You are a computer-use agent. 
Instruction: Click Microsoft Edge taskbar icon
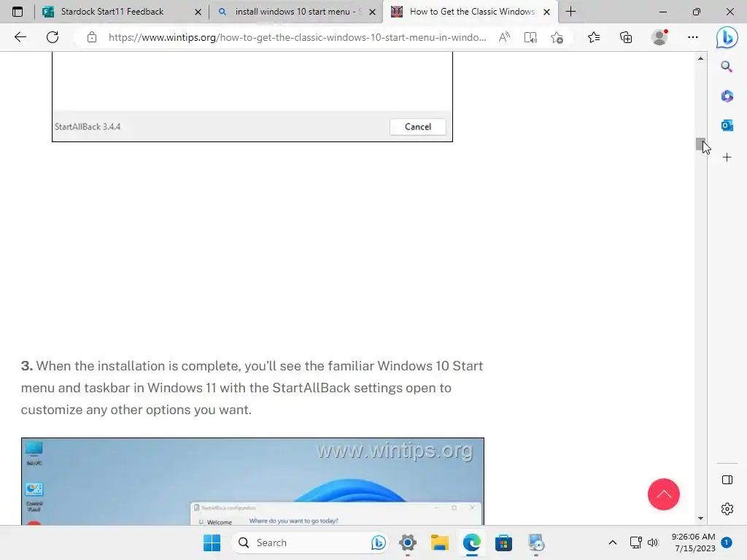click(x=472, y=542)
